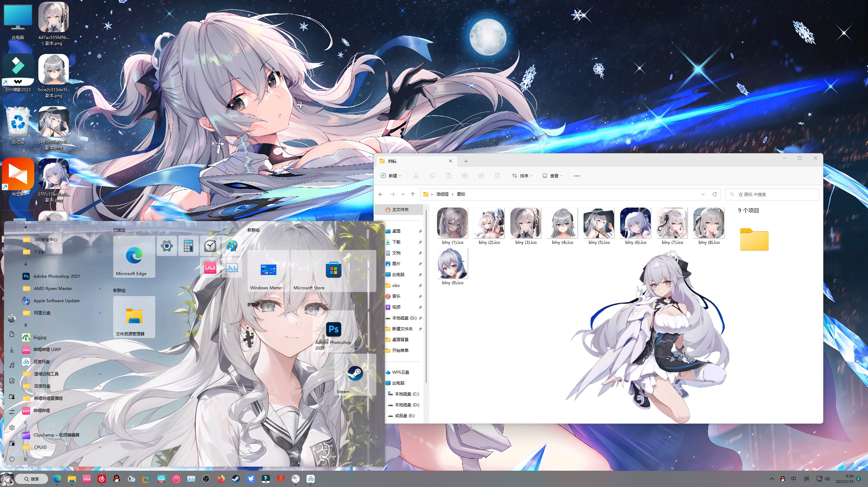This screenshot has height=487, width=868.
Task: Open the three-dots more options button
Action: (x=576, y=176)
